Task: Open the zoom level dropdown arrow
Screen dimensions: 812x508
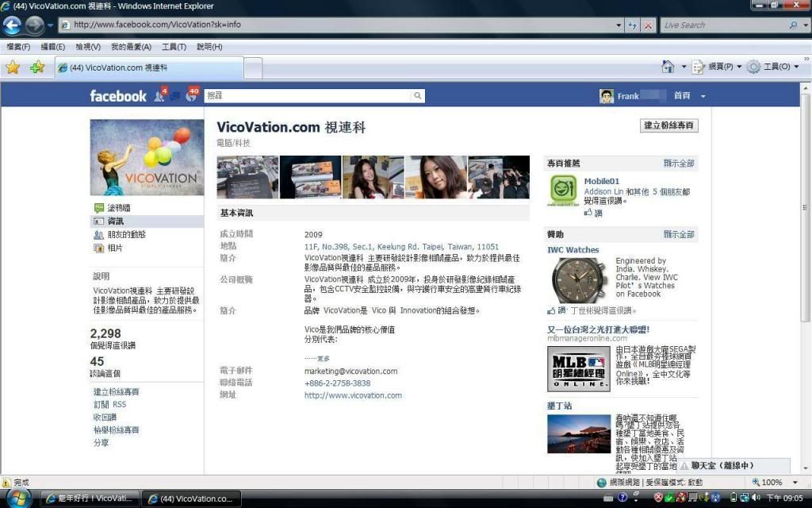Action: [795, 482]
